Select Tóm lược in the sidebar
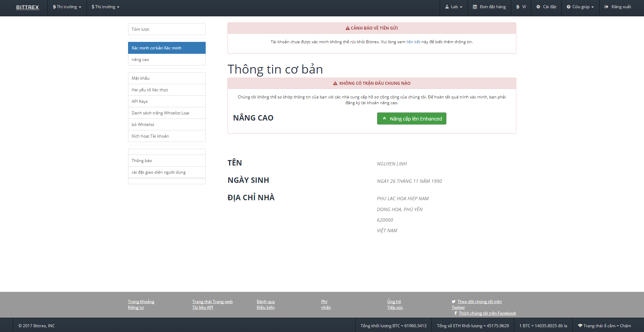This screenshot has width=644, height=332. [167, 29]
